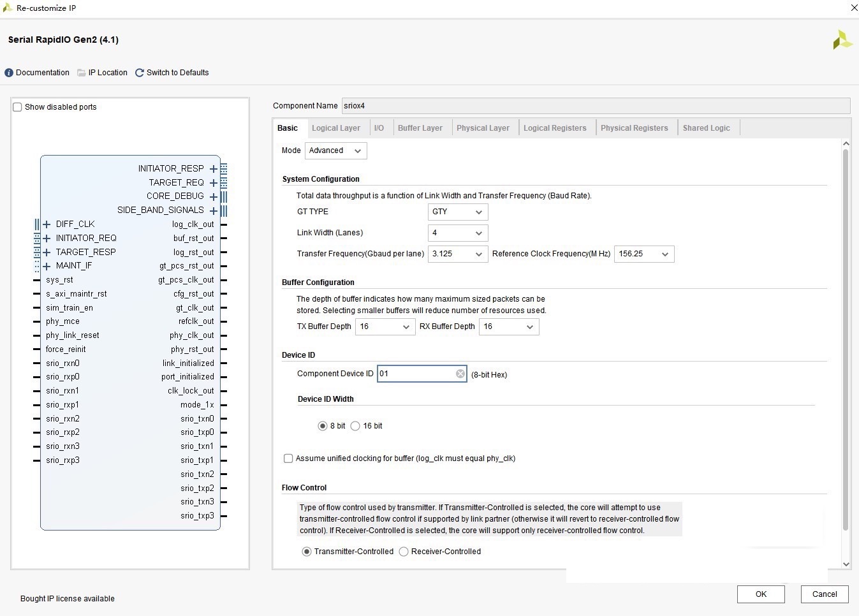Click the mode_1x port label
The height and width of the screenshot is (616, 859).
pyautogui.click(x=197, y=405)
